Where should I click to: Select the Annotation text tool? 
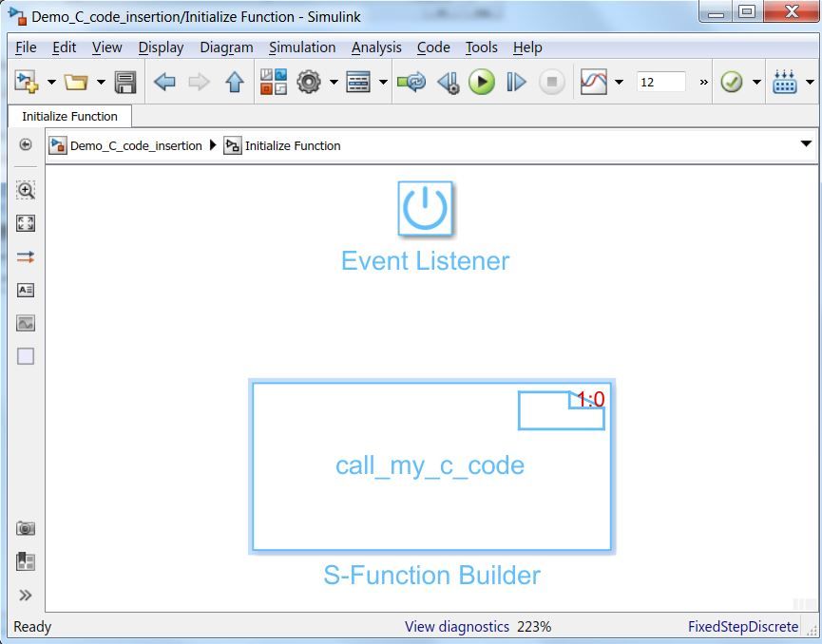tap(26, 290)
